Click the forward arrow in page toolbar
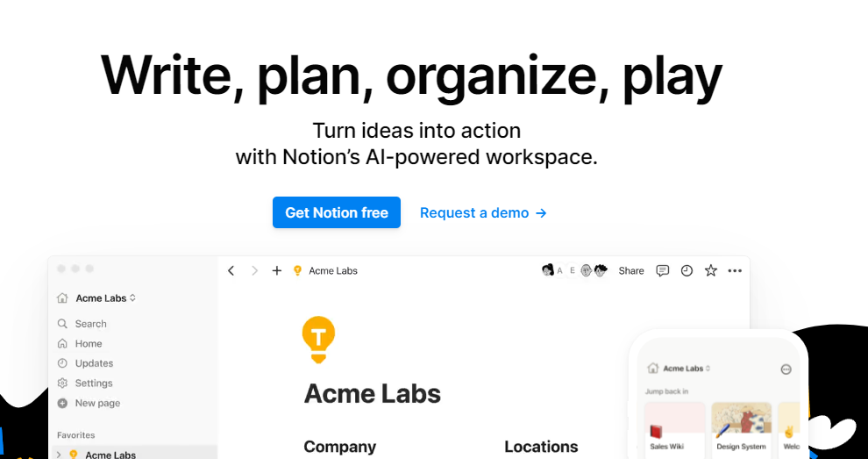Viewport: 868px width, 459px height. coord(254,270)
